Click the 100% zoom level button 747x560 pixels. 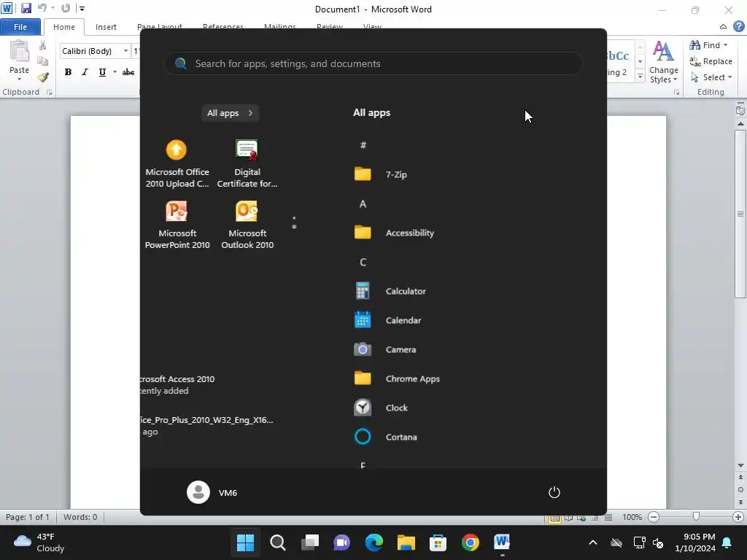pyautogui.click(x=632, y=517)
